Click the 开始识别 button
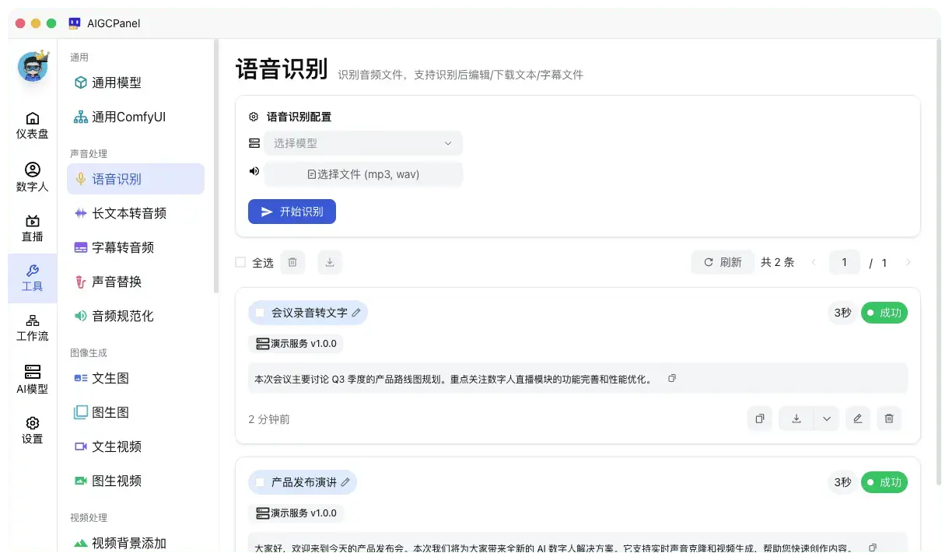The height and width of the screenshot is (560, 949). [x=292, y=212]
